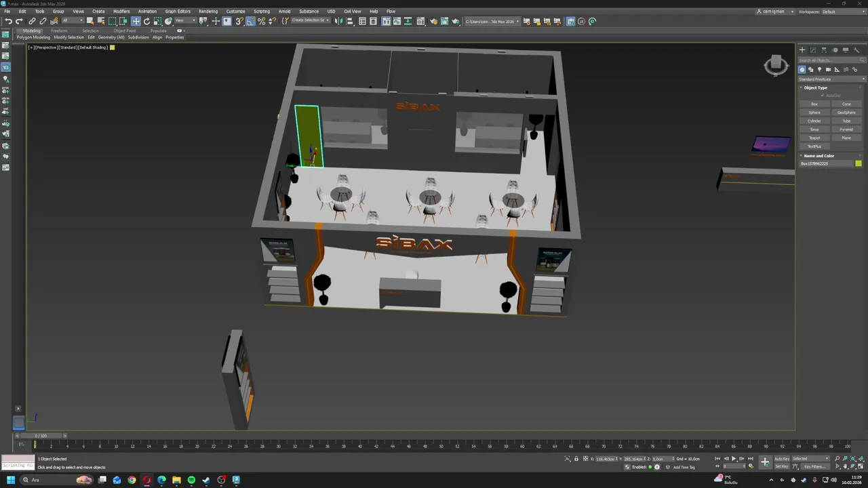Click the object color swatch
The image size is (868, 488).
[x=859, y=163]
